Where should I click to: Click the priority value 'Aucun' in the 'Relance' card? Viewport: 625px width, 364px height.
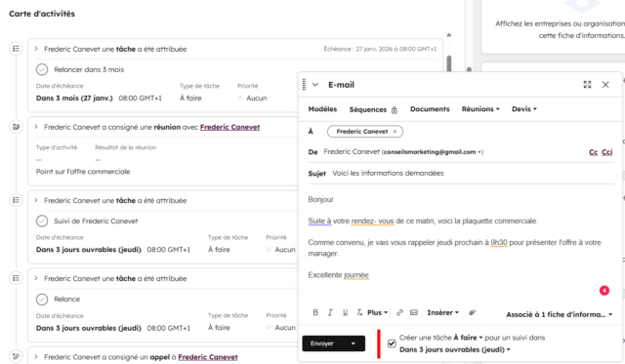click(285, 327)
